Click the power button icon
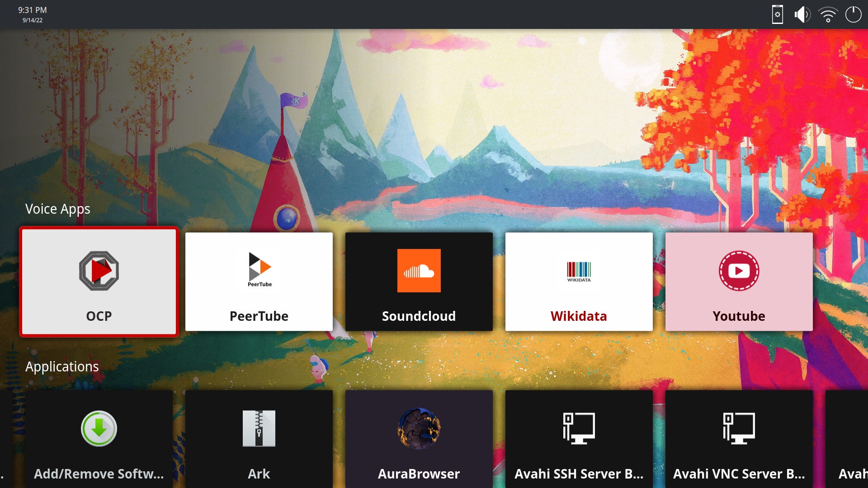This screenshot has height=488, width=868. click(853, 14)
